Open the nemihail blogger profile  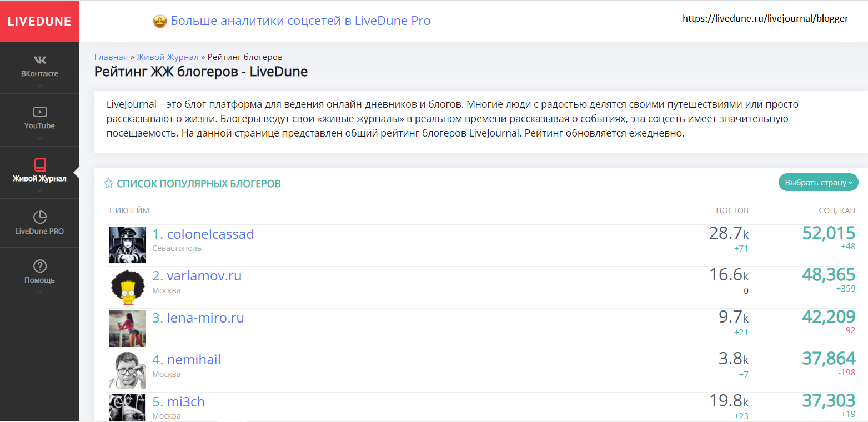[194, 359]
